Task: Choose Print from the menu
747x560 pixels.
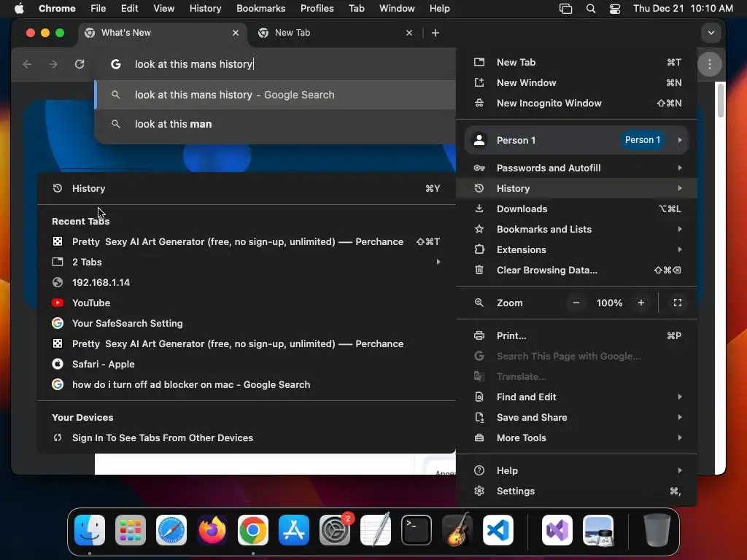Action: pos(577,336)
